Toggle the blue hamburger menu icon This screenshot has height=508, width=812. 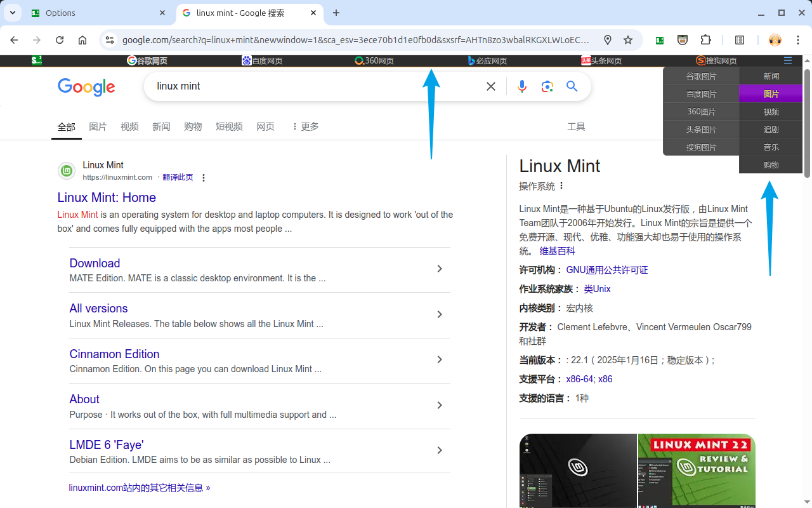pyautogui.click(x=788, y=60)
